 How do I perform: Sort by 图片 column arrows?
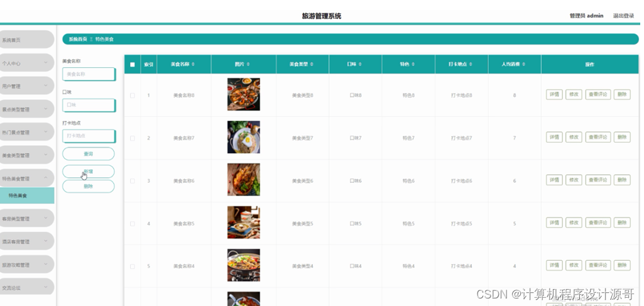248,65
